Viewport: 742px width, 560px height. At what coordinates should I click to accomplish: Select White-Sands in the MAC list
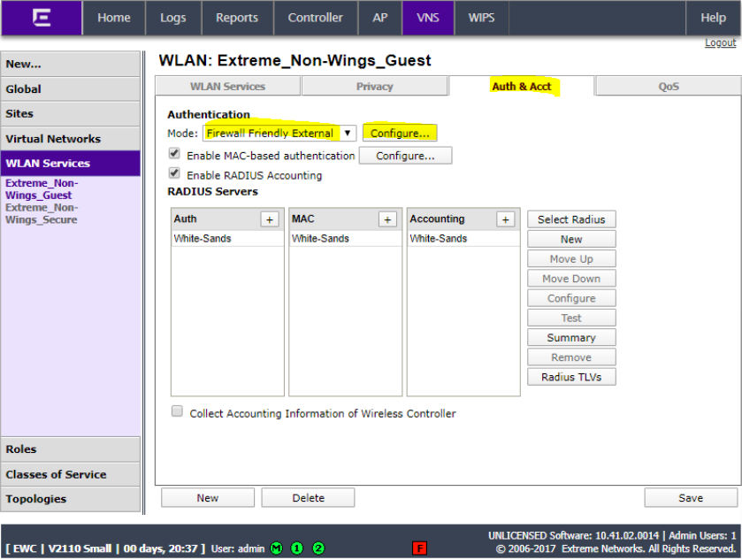pyautogui.click(x=346, y=239)
